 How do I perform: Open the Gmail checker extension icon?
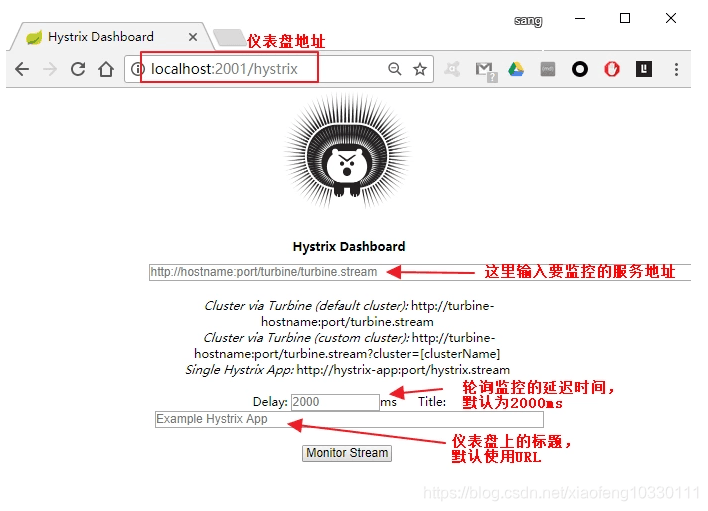[486, 71]
